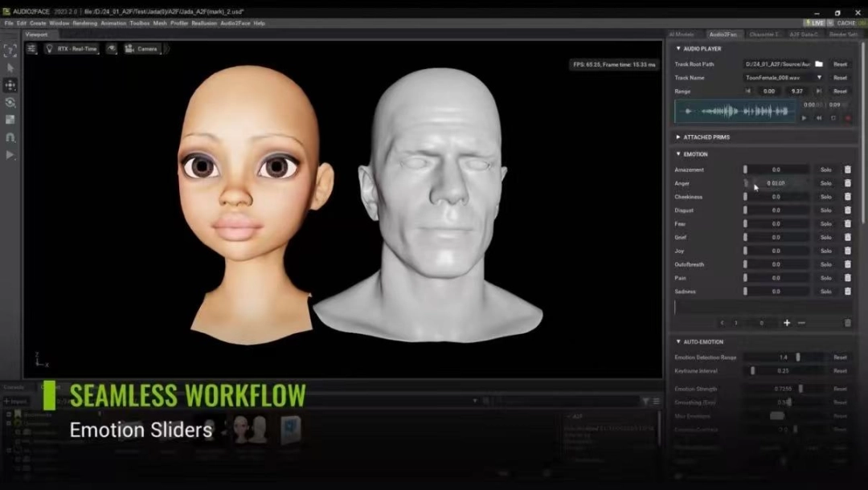Viewport: 868px width, 490px height.
Task: Open the RTX - Real-Time renderer button
Action: [72, 49]
